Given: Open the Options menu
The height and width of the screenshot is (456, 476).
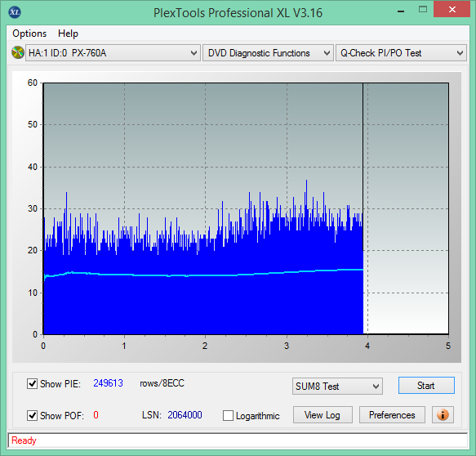Looking at the screenshot, I should coord(29,34).
